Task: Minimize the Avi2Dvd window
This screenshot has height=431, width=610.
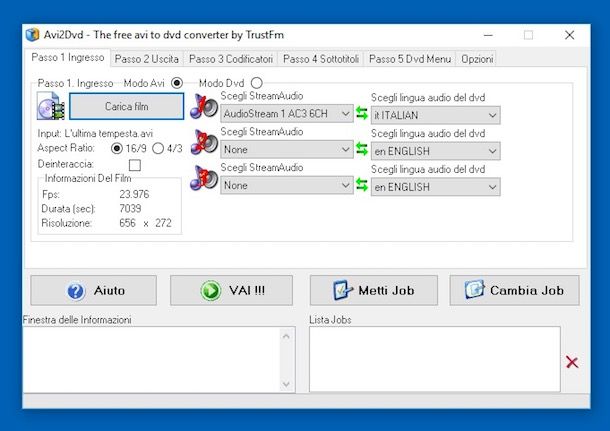Action: (488, 35)
